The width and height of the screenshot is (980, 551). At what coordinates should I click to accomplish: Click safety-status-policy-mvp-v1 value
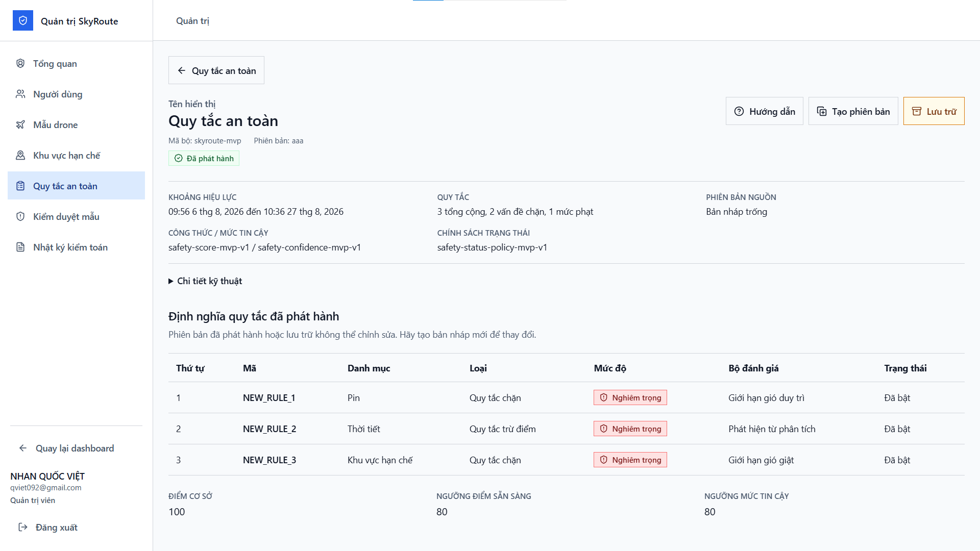coord(492,247)
